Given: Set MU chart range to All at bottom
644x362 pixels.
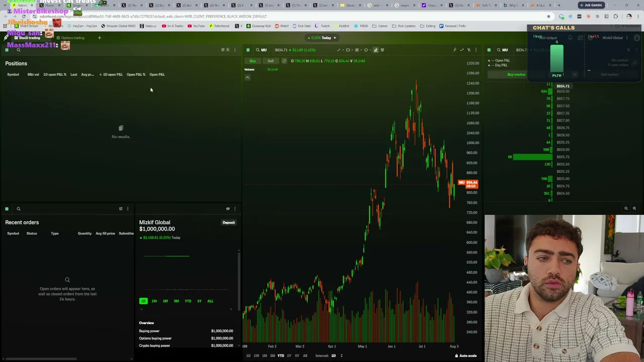Looking at the screenshot, I should tap(305, 356).
